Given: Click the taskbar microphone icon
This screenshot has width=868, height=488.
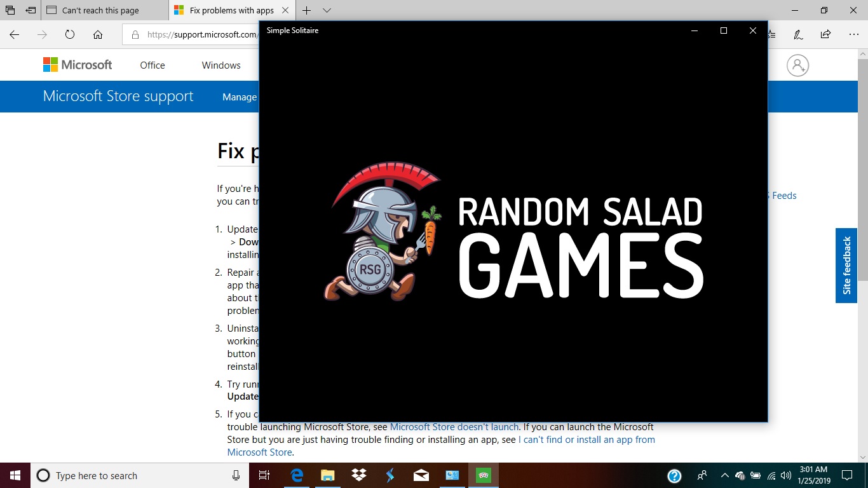Looking at the screenshot, I should [236, 475].
